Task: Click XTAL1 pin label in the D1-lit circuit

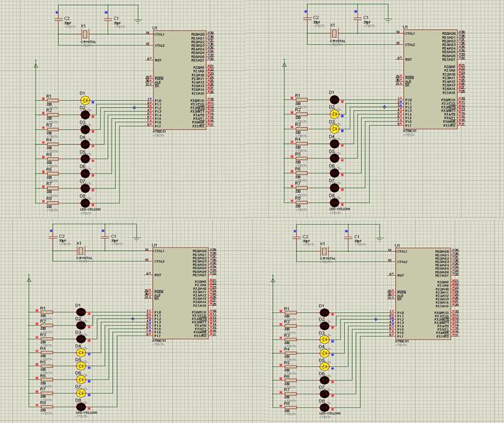Action: point(159,34)
